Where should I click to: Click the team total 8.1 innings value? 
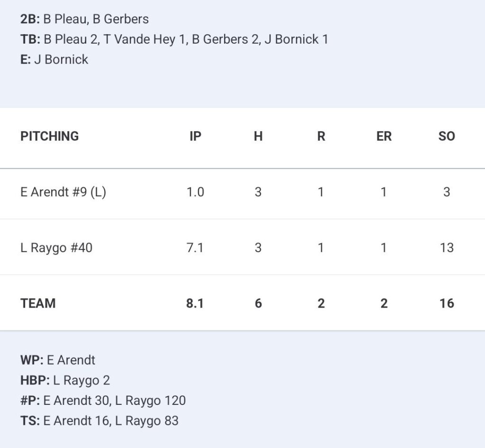(195, 303)
